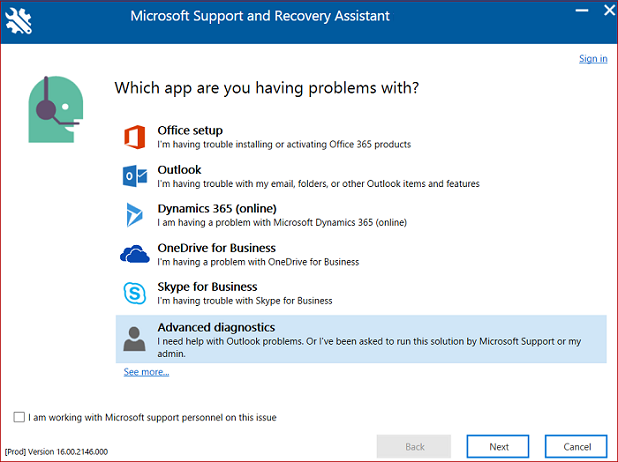This screenshot has width=618, height=462.
Task: Click the version 16.00.2146.000 label
Action: click(56, 452)
